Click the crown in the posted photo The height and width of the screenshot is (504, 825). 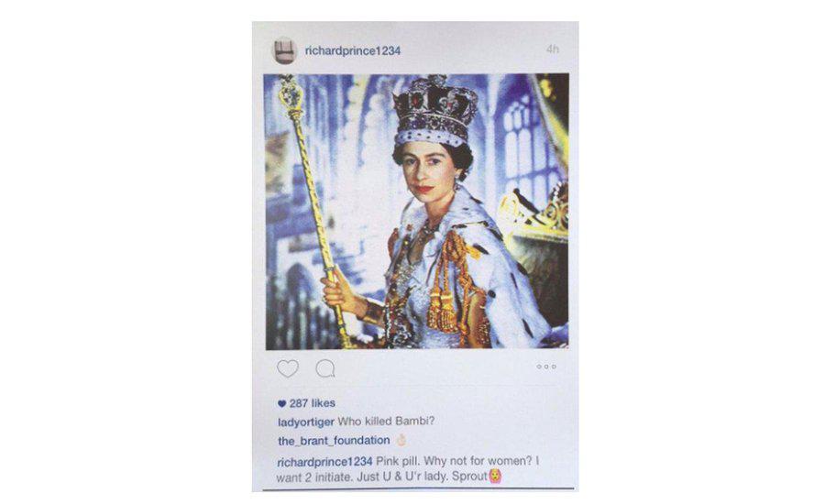coord(434,111)
